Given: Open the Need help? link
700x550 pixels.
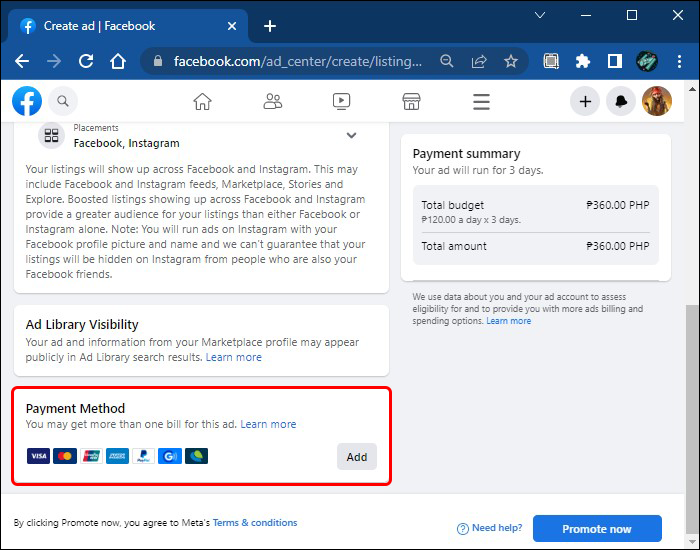Looking at the screenshot, I should point(489,528).
